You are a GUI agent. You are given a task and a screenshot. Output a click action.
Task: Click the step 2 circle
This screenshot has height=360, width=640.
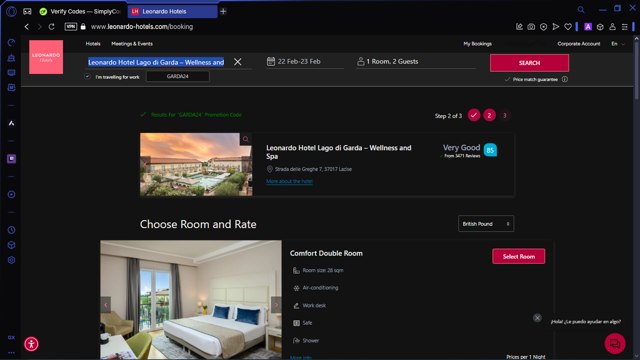point(489,116)
